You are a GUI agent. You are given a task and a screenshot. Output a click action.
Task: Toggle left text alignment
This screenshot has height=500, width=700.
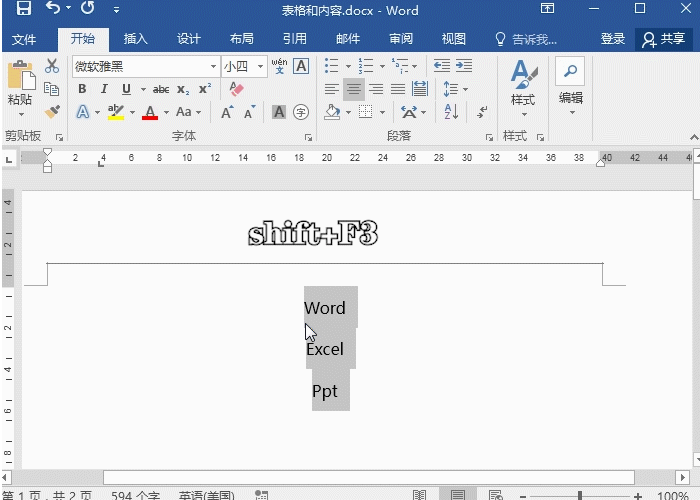(331, 89)
